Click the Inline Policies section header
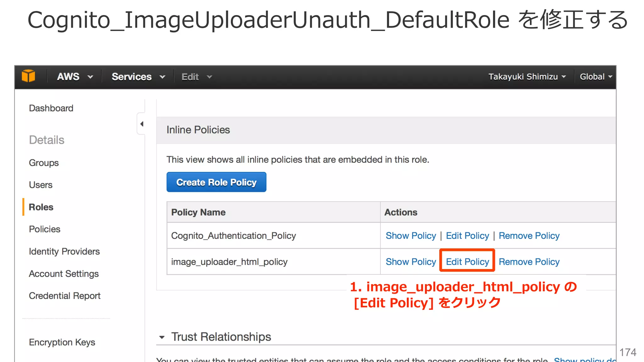 (386, 130)
